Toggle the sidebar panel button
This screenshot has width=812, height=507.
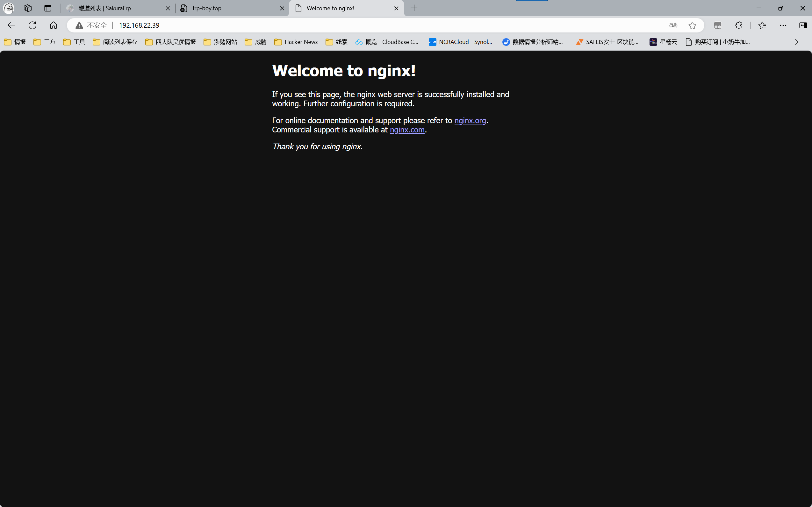point(803,25)
